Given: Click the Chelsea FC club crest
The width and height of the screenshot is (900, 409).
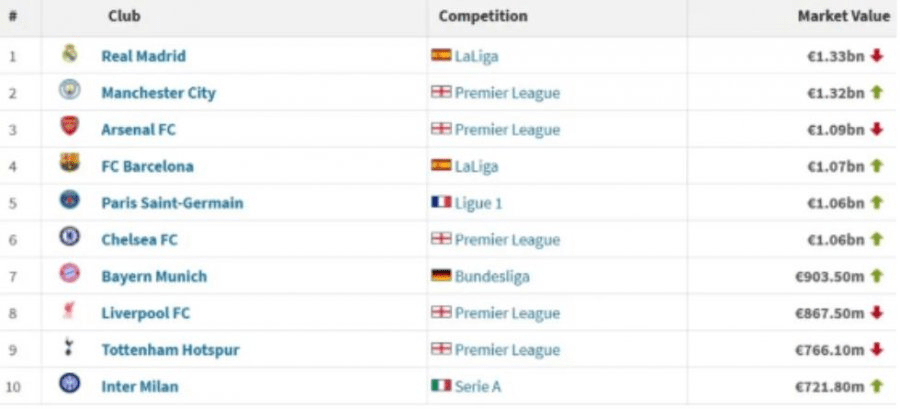Looking at the screenshot, I should pos(69,237).
